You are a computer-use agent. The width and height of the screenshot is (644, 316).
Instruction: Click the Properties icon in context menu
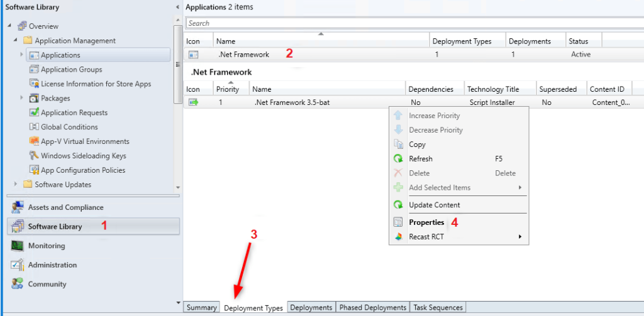398,222
